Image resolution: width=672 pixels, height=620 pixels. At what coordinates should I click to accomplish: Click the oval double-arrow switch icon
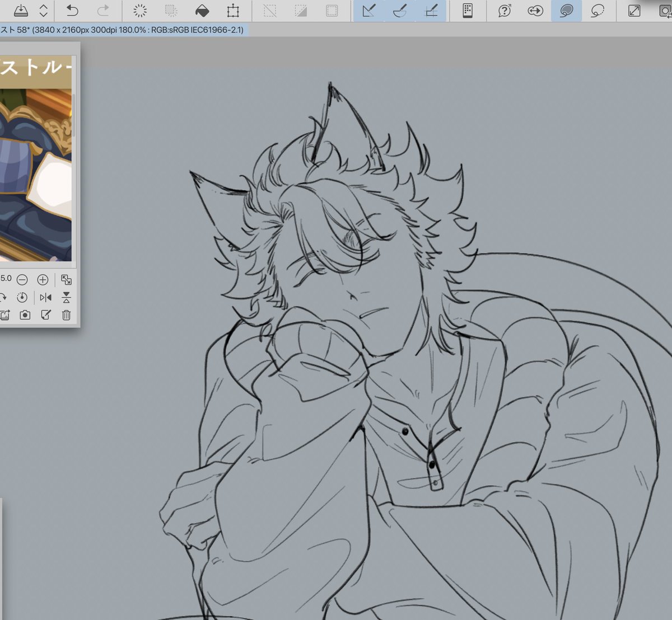(535, 11)
